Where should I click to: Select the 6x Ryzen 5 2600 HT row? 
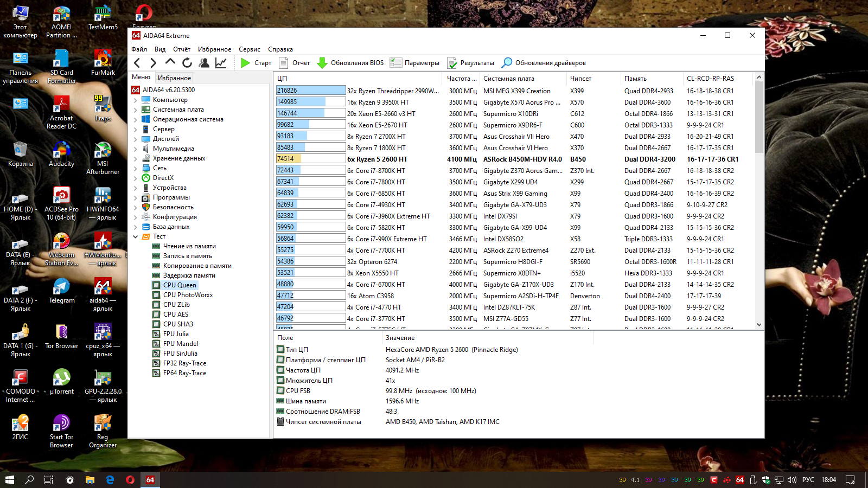(x=514, y=159)
